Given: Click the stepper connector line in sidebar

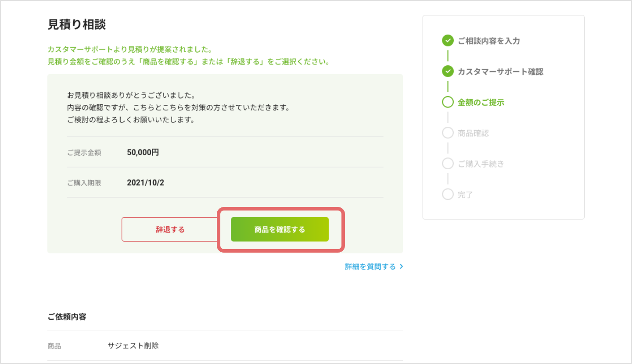Looking at the screenshot, I should point(448,56).
